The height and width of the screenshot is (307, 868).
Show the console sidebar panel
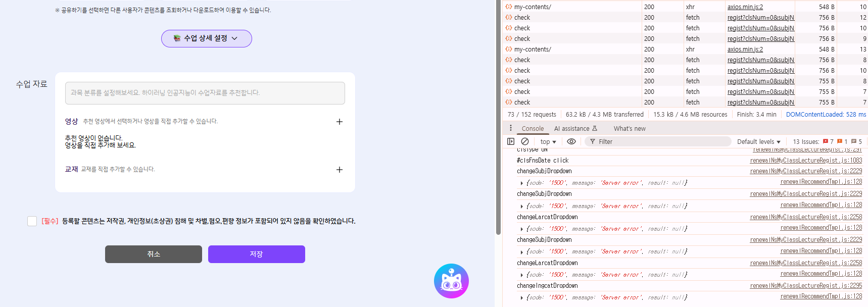511,142
